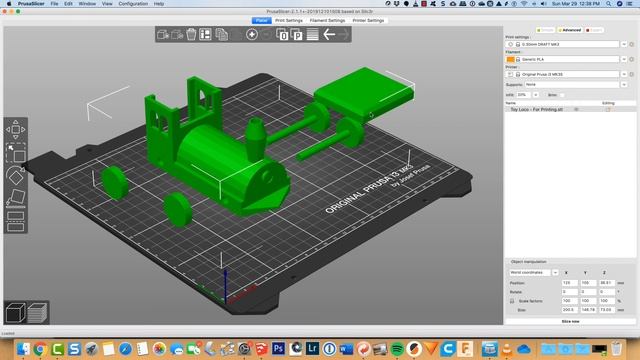
Task: Select the Rotate tool in left toolbar
Action: 16,176
